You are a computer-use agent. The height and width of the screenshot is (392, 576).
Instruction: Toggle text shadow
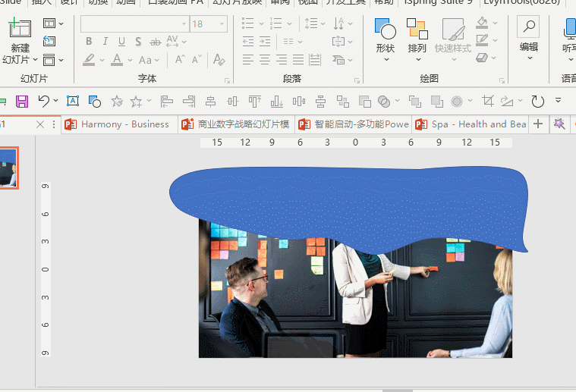(138, 42)
